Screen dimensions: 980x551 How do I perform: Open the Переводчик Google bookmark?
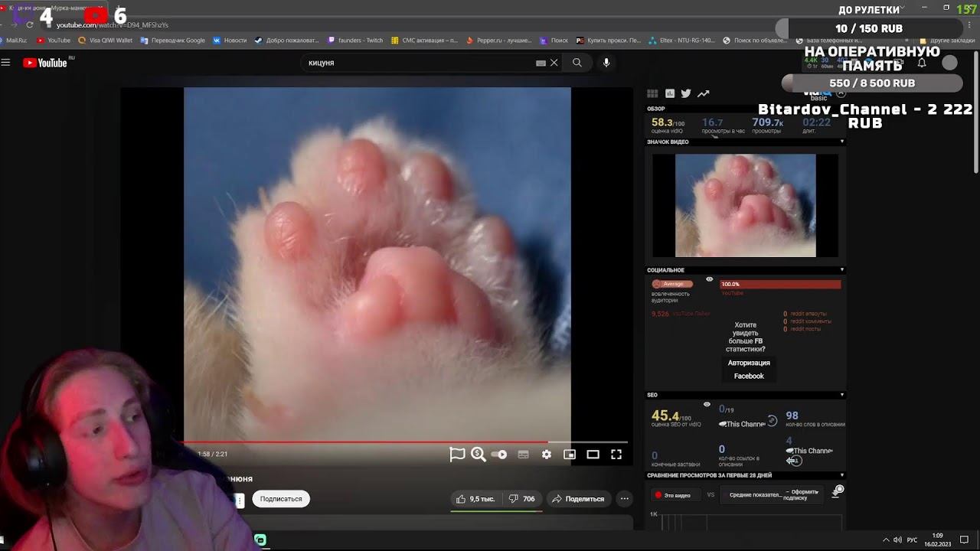click(x=173, y=41)
